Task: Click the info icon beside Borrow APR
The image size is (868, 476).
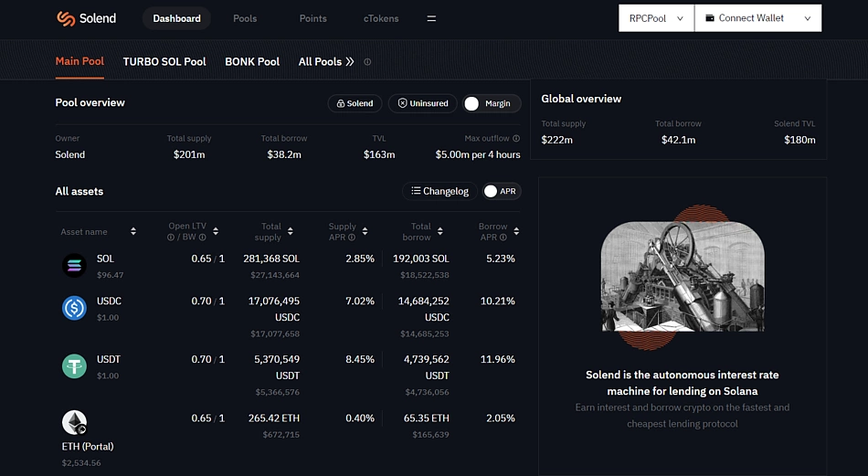Action: (x=503, y=238)
